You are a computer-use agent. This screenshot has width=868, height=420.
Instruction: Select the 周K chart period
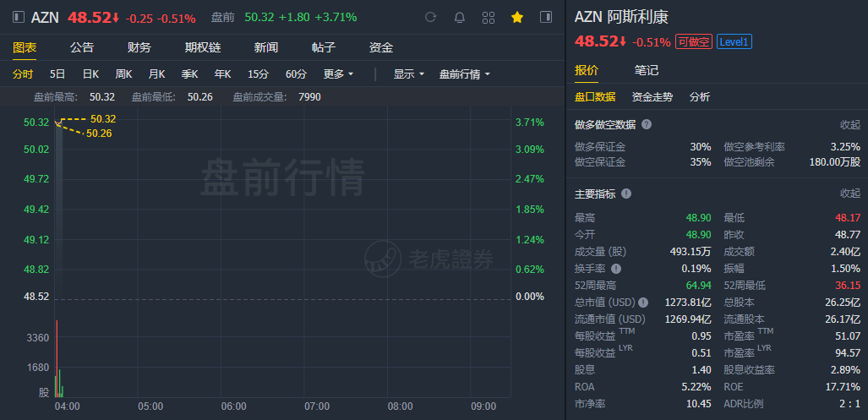pyautogui.click(x=123, y=74)
